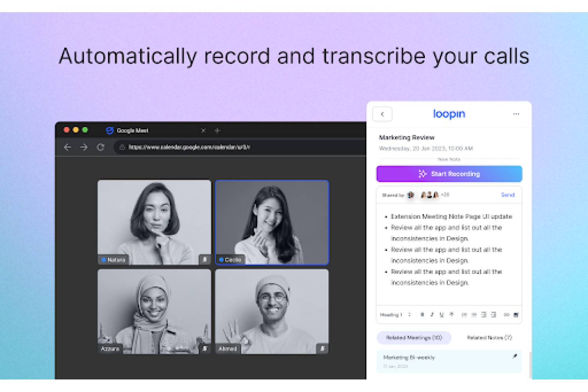Screen dimensions: 588x392
Task: Click pin icon on Marketing Bi-weekly card
Action: click(x=515, y=356)
